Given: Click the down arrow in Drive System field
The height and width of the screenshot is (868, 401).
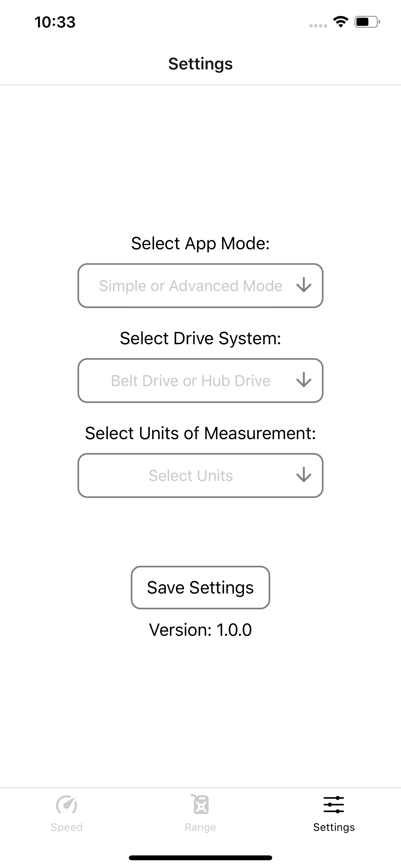Looking at the screenshot, I should point(303,380).
